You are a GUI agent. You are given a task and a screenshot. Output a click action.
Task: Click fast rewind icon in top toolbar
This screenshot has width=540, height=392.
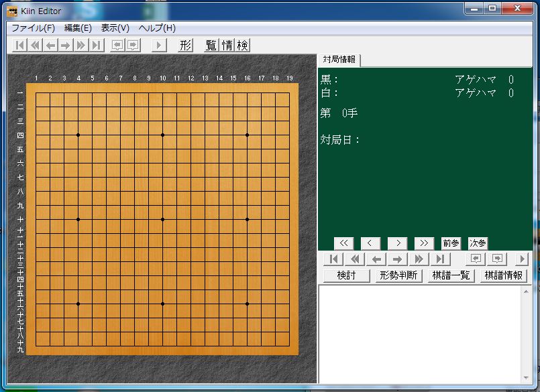[35, 45]
